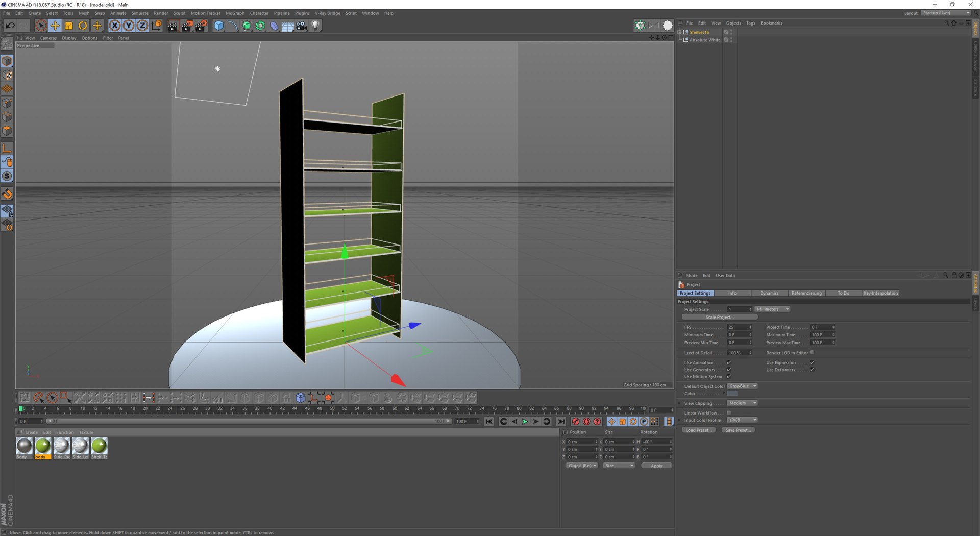This screenshot has height=536, width=980.
Task: Open the Millimeters unit dropdown
Action: point(772,309)
